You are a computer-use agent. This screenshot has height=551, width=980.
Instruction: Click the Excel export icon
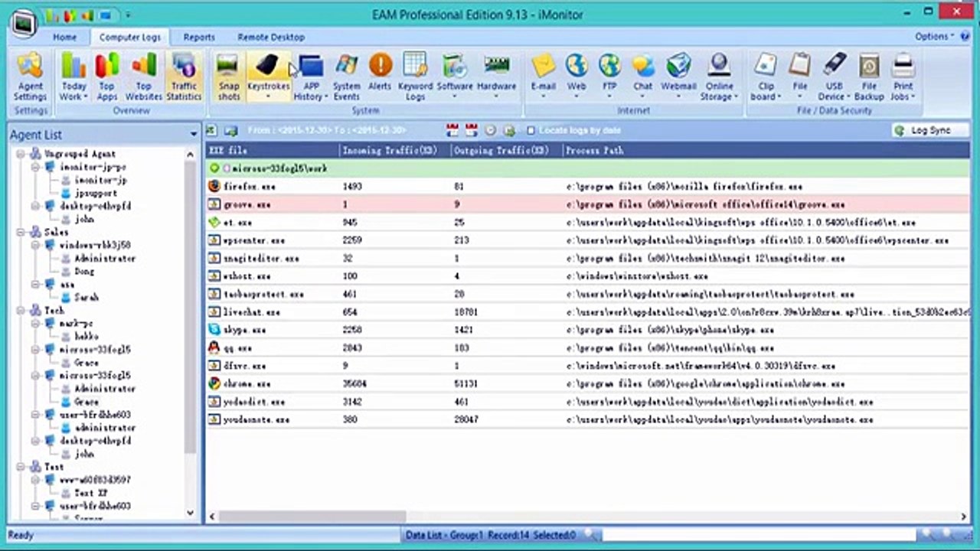[x=212, y=131]
